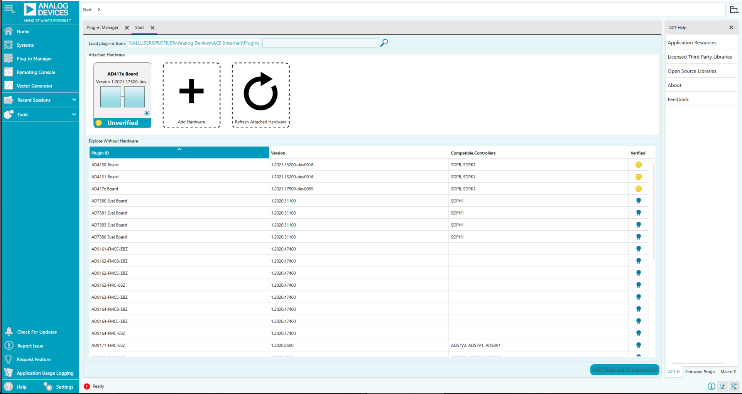Select the Start tab
The image size is (742, 394).
(140, 28)
